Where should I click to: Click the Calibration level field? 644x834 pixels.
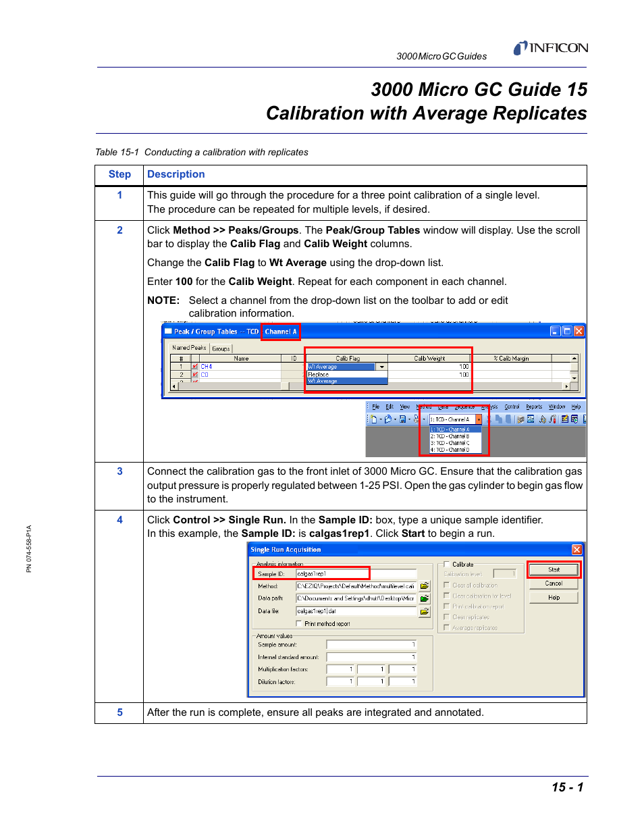[x=504, y=574]
